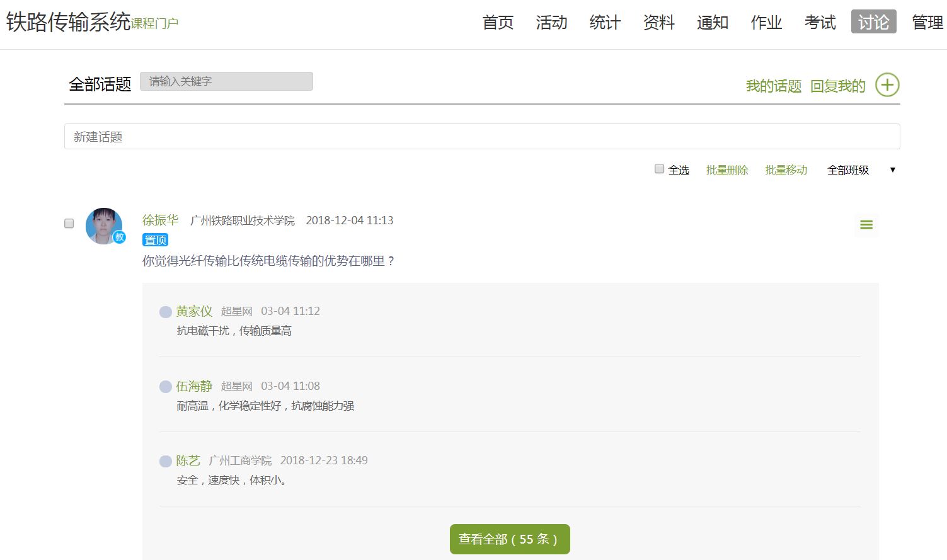Click the avatar dot next to 伍海静
This screenshot has height=560, width=947.
point(166,387)
